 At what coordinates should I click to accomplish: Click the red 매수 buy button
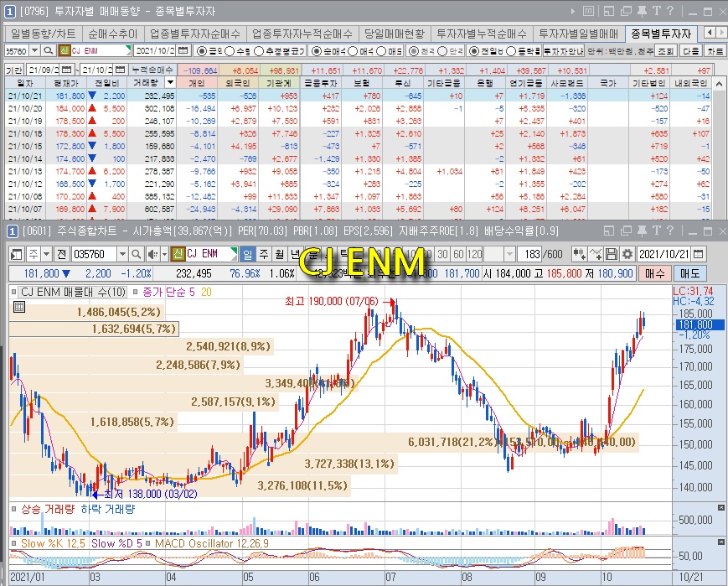pyautogui.click(x=654, y=273)
